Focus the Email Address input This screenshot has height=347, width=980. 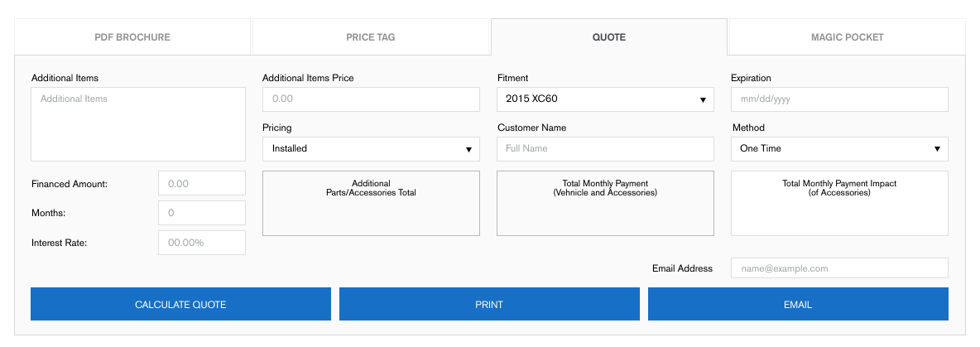[838, 268]
